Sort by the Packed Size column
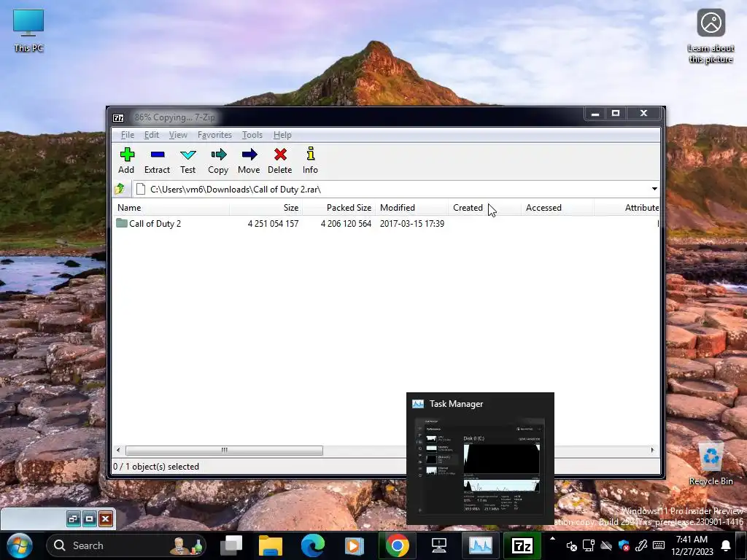 (x=339, y=208)
